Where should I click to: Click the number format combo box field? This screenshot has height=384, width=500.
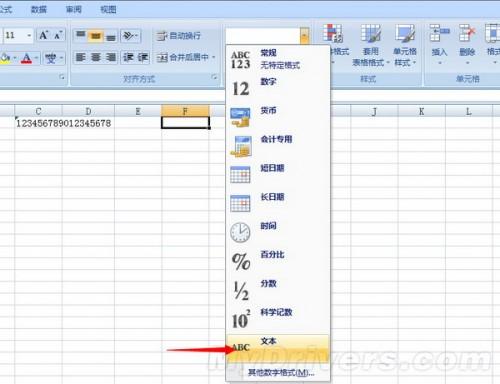pyautogui.click(x=263, y=36)
